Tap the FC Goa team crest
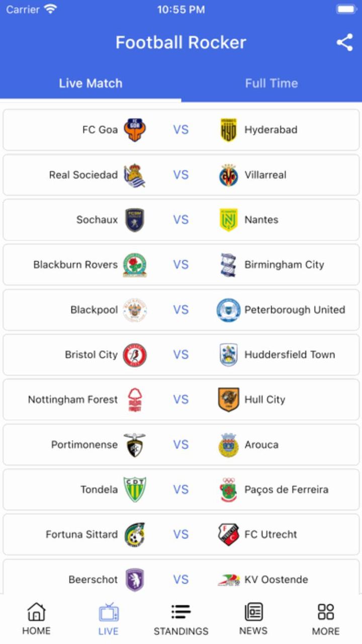362x644 pixels. click(135, 130)
